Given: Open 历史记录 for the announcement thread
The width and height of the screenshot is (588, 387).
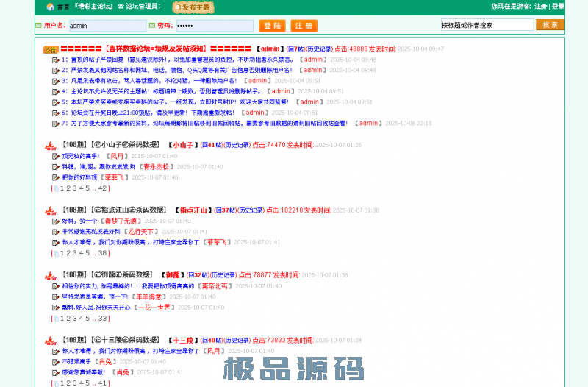Looking at the screenshot, I should coord(320,49).
